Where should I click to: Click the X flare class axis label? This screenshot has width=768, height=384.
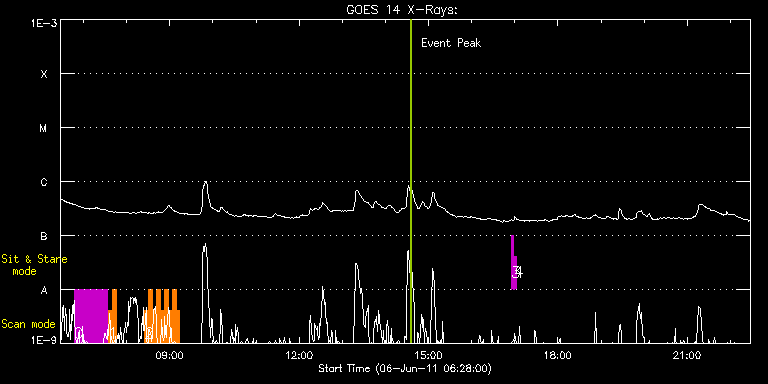[44, 74]
